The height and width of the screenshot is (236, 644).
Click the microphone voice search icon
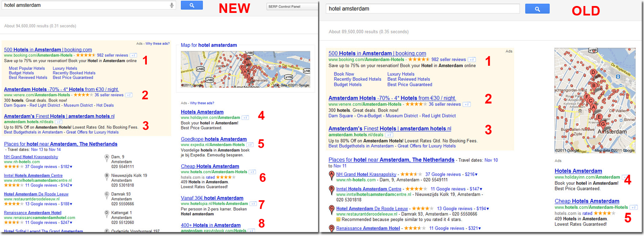coord(172,5)
